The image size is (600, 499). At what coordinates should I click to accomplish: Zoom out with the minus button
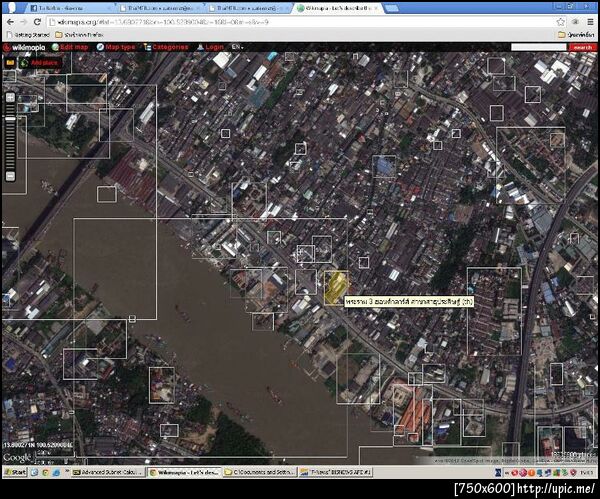[10, 176]
